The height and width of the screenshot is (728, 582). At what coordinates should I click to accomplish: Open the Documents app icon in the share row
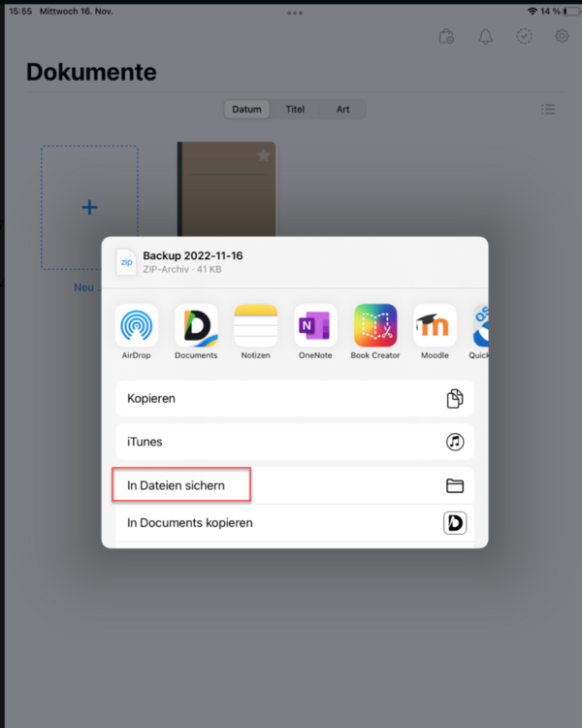click(x=196, y=325)
